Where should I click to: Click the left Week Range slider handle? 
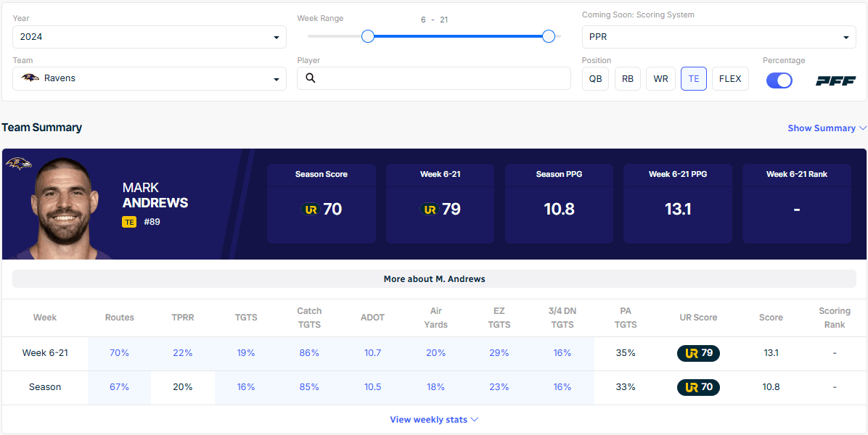click(x=368, y=36)
